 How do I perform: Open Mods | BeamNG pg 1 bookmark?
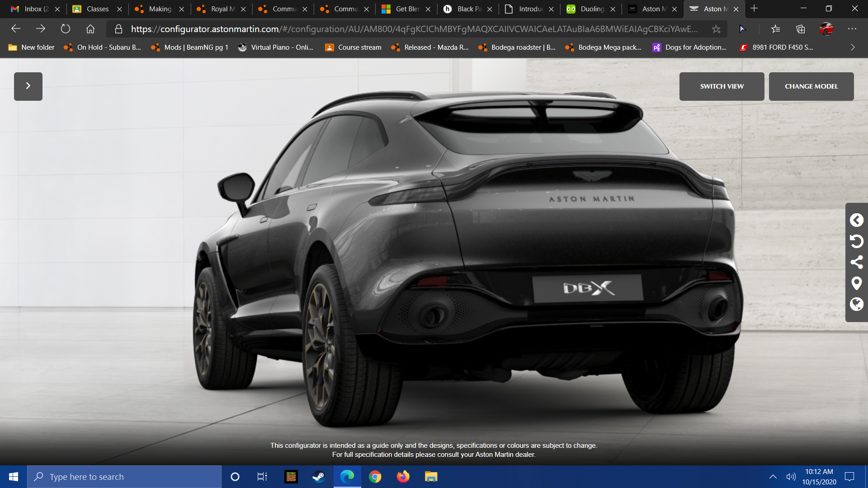pyautogui.click(x=189, y=47)
